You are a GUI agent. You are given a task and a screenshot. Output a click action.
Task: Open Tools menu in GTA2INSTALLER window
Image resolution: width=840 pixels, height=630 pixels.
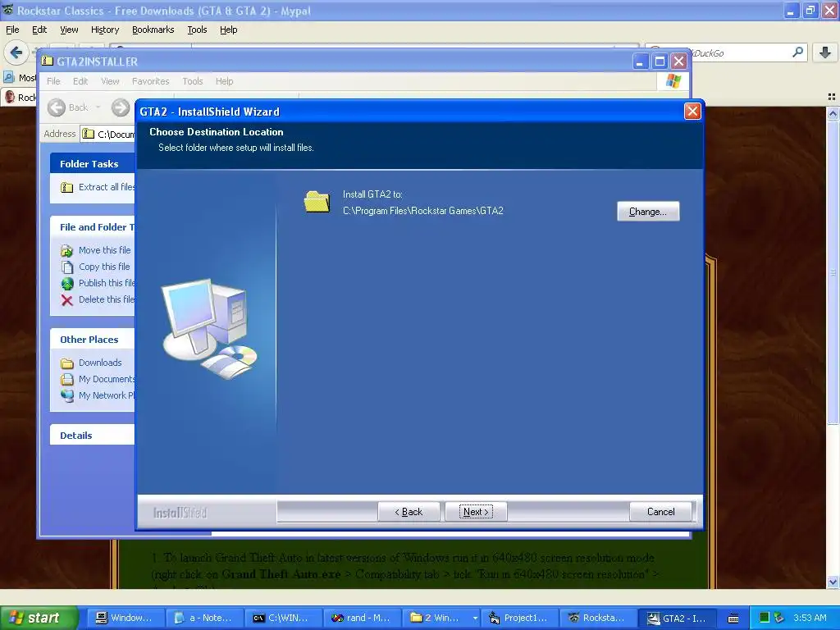click(x=192, y=81)
